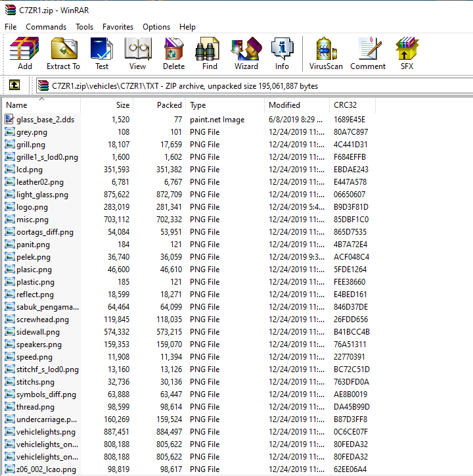Sort files by Modified column

(297, 105)
